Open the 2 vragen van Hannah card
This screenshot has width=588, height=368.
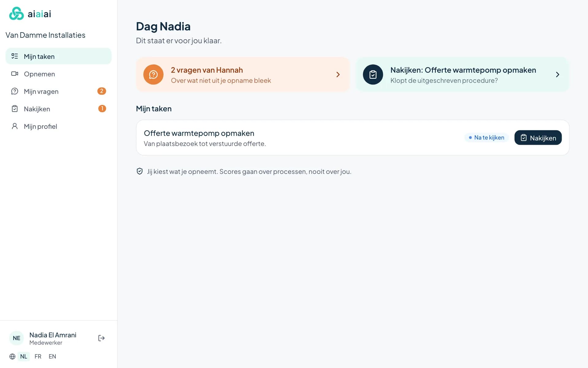243,75
